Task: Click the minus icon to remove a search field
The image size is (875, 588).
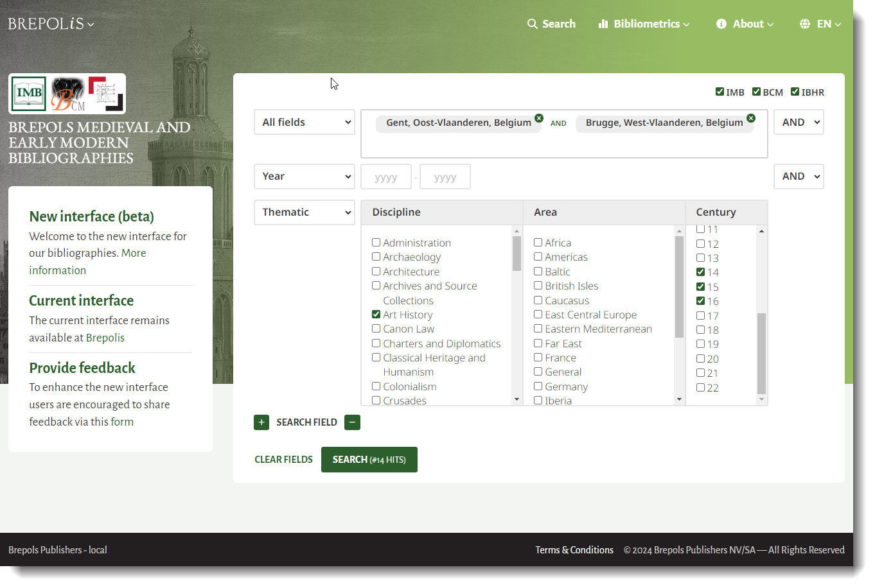Action: [352, 422]
